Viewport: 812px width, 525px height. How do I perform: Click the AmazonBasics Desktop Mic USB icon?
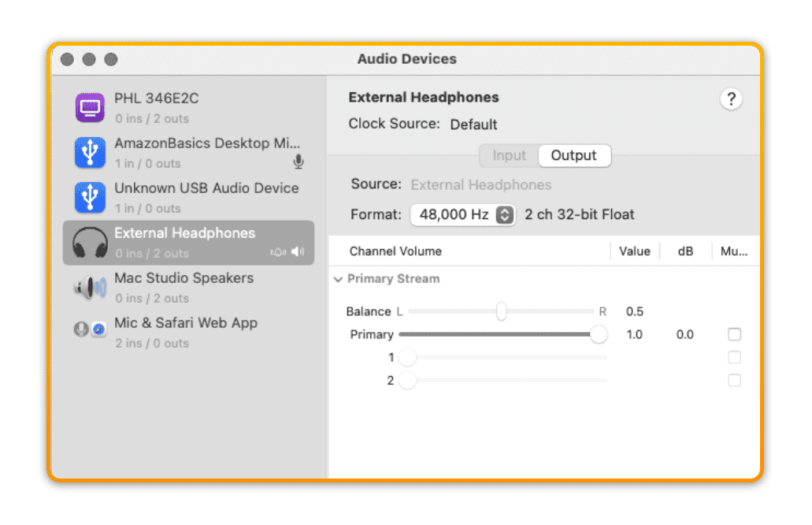(90, 152)
